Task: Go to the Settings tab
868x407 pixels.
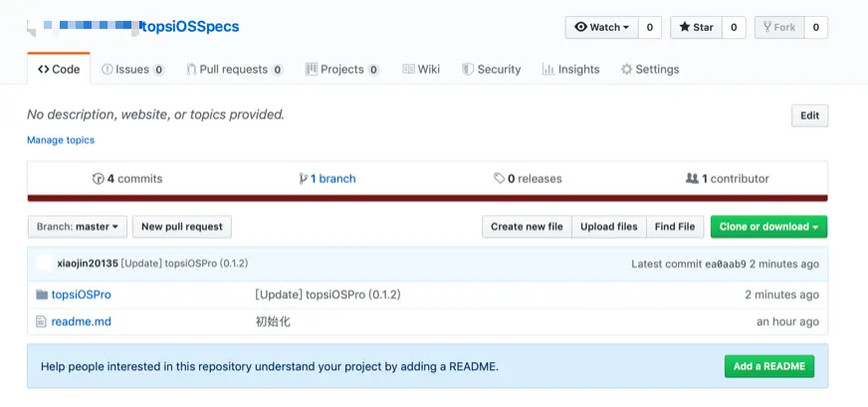Action: pos(649,70)
